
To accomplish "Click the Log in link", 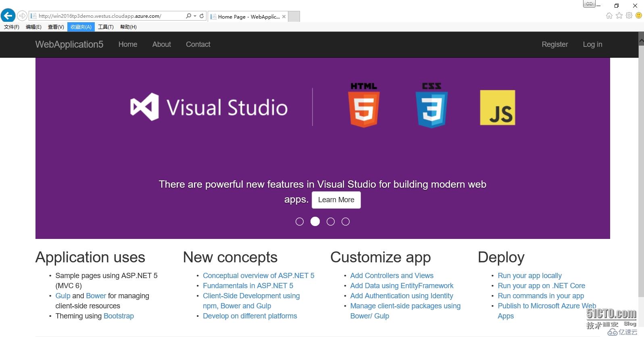I will pos(592,44).
